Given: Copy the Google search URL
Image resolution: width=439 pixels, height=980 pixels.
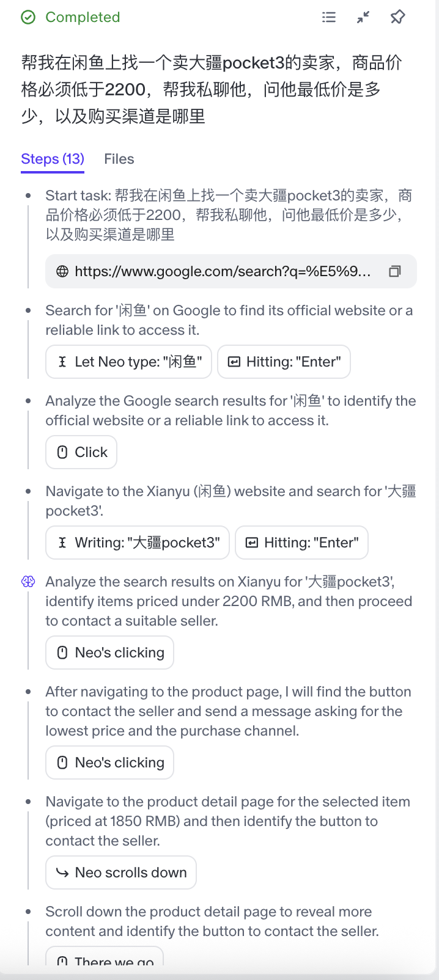Looking at the screenshot, I should click(x=395, y=271).
